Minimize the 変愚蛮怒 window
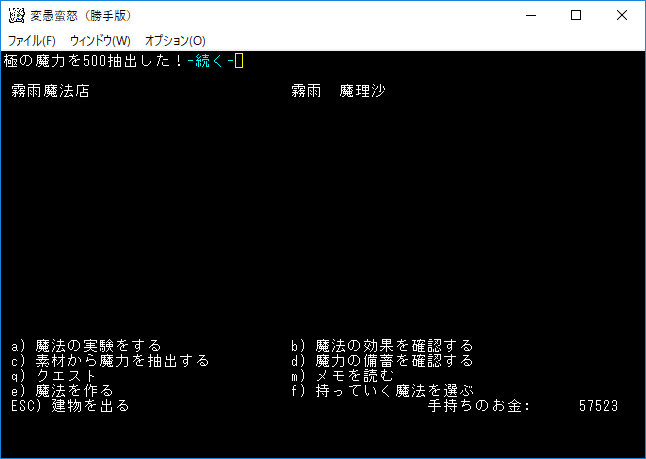The height and width of the screenshot is (459, 646). (x=531, y=16)
